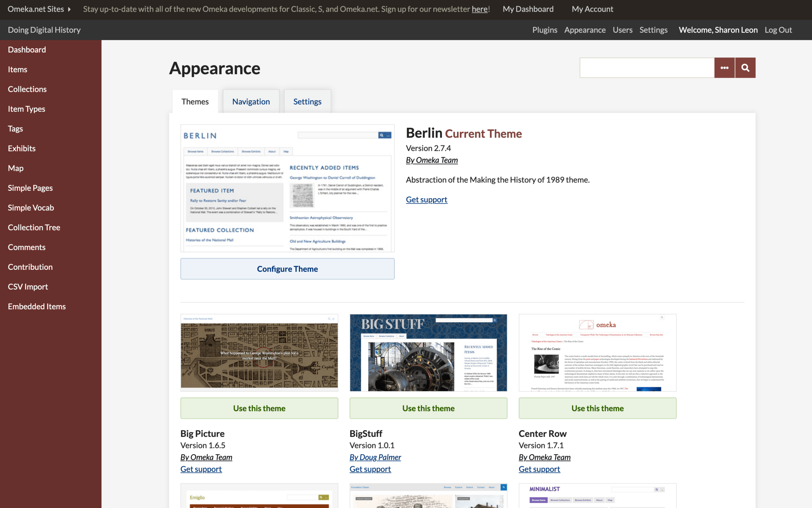This screenshot has height=508, width=812.
Task: Apply the Center Row theme
Action: [x=597, y=408]
